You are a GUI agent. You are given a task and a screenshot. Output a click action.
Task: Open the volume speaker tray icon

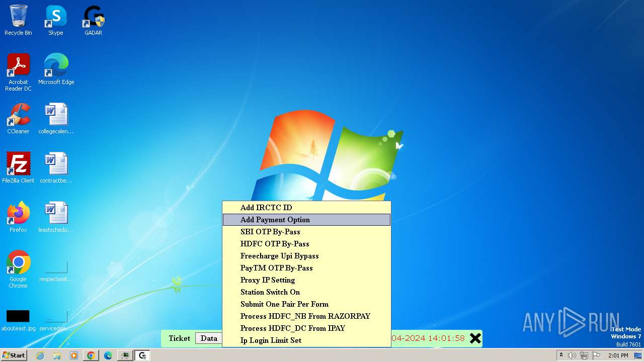point(572,355)
